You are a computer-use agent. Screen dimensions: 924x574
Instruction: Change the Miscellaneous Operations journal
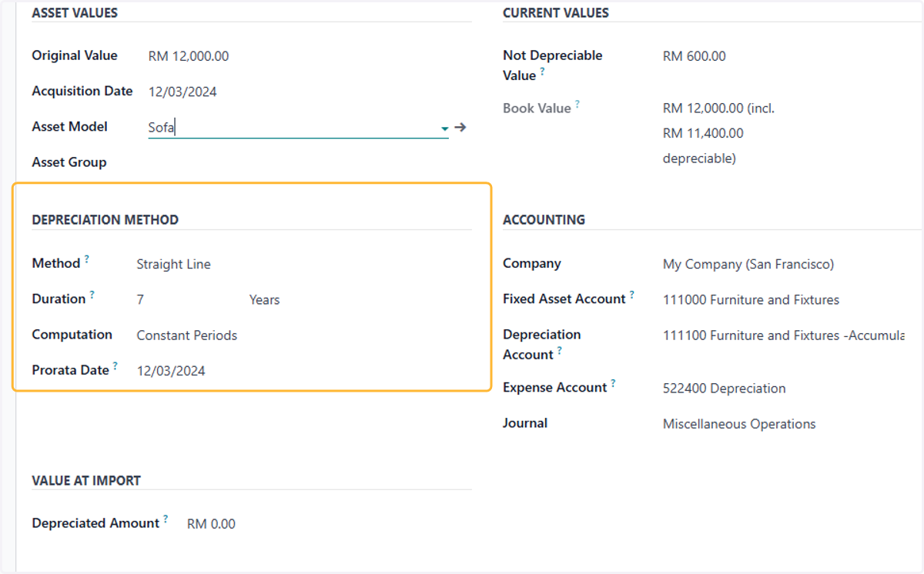tap(739, 424)
